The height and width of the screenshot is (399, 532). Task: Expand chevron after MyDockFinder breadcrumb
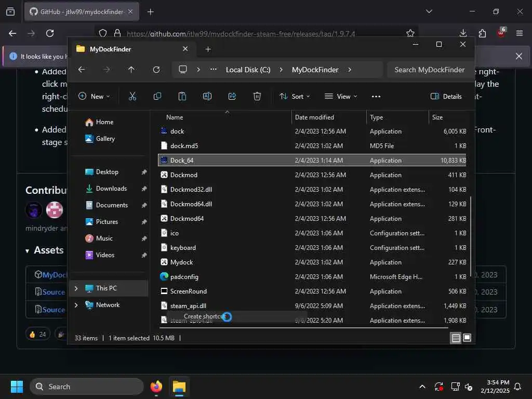tap(350, 70)
